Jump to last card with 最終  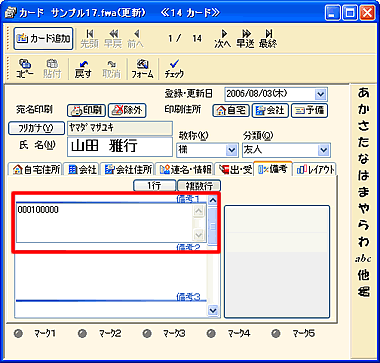pos(268,39)
